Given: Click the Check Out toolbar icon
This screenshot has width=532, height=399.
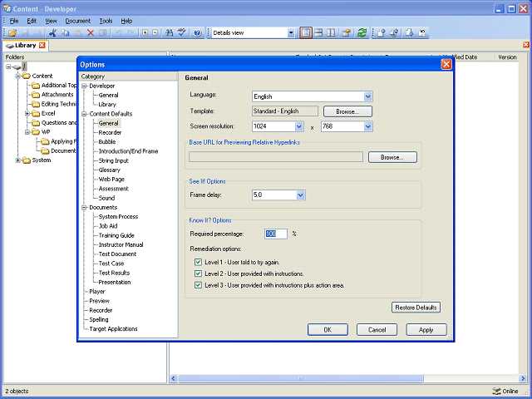Looking at the screenshot, I should point(410,33).
